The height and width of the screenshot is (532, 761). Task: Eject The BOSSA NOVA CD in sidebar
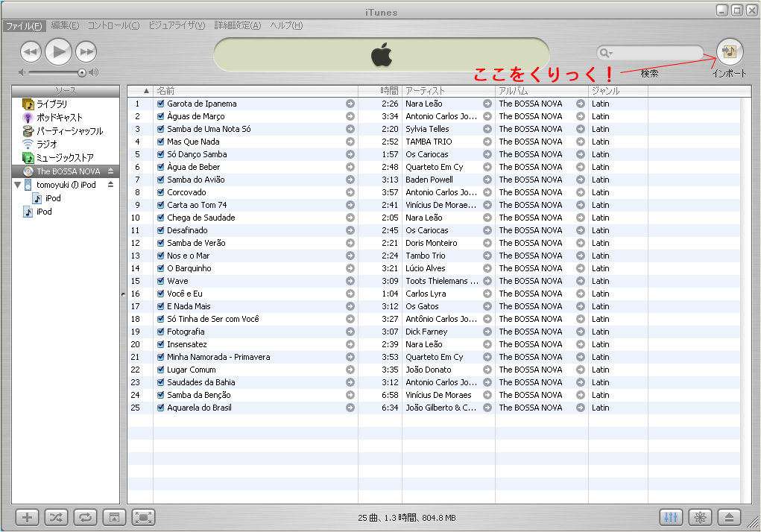point(110,171)
